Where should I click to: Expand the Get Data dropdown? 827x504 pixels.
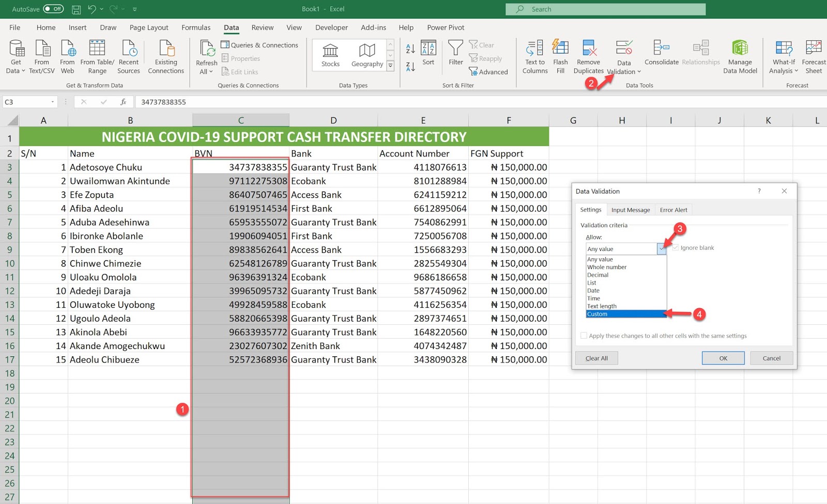tap(16, 57)
